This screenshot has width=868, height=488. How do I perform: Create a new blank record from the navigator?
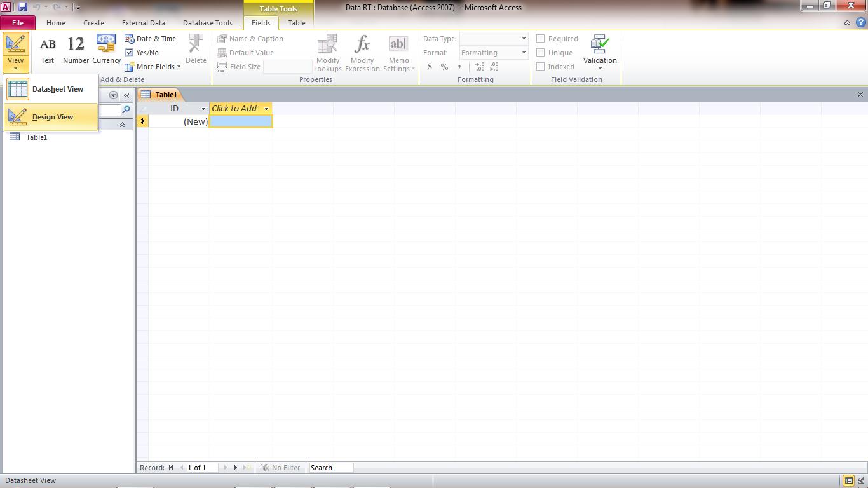247,468
